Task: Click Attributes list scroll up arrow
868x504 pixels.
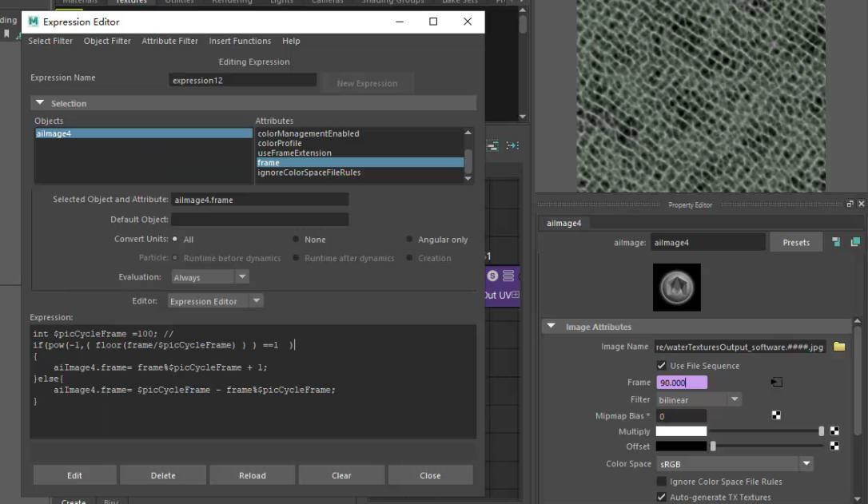Action: (468, 133)
